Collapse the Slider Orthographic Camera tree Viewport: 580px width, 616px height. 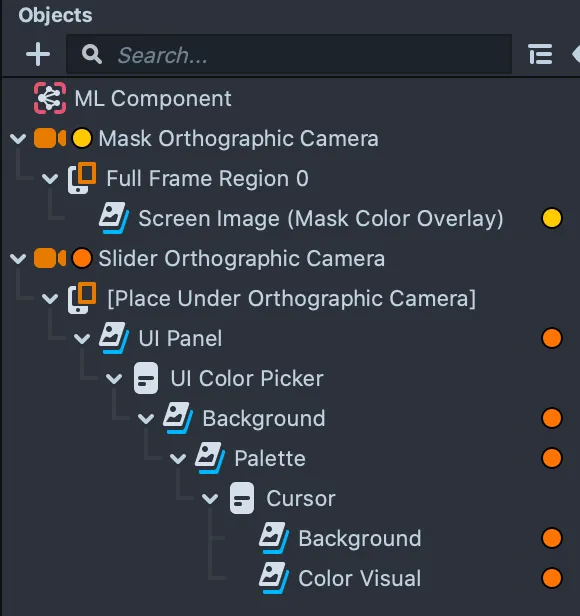pyautogui.click(x=18, y=258)
